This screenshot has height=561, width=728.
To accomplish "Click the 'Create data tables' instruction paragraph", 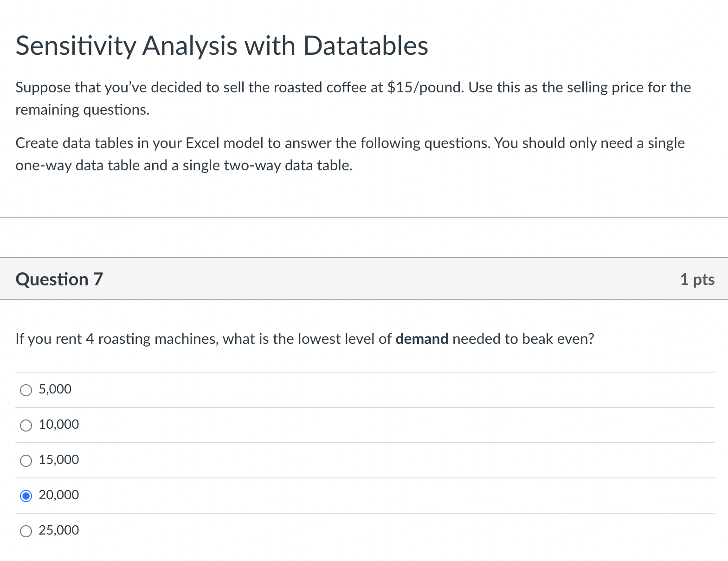I will [350, 154].
